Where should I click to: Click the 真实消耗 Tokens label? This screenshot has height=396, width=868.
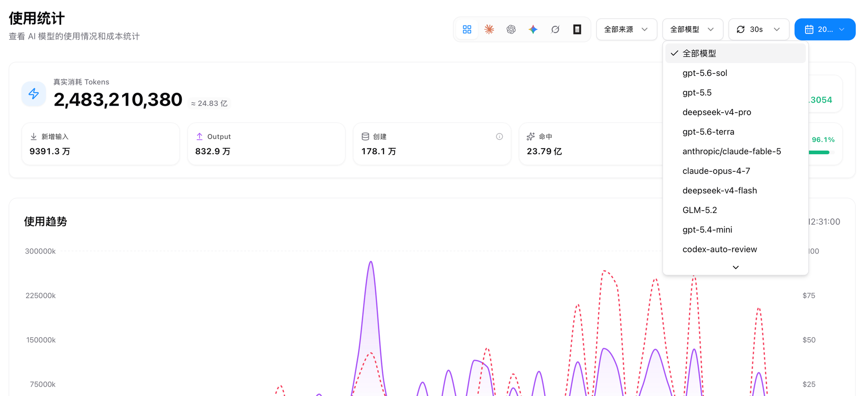(x=81, y=82)
